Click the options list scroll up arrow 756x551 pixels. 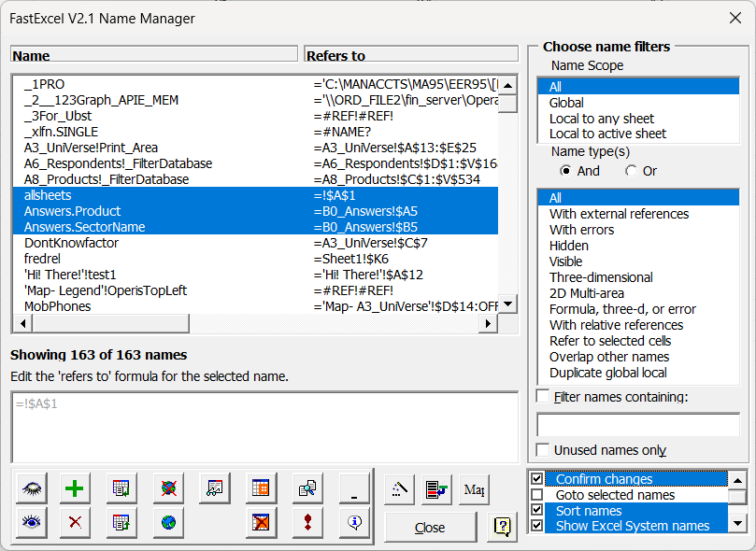tap(737, 480)
